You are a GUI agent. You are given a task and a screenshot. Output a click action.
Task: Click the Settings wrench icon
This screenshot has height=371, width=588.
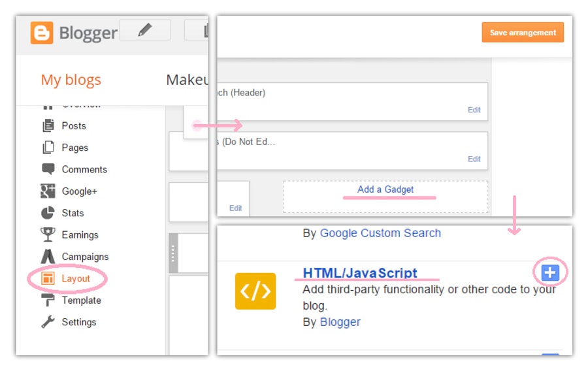48,322
